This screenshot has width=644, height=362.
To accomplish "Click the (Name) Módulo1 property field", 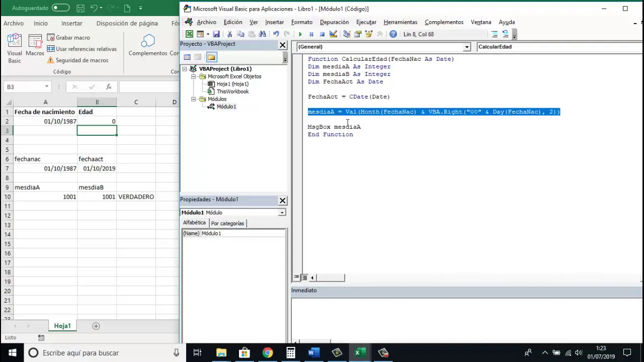I will click(x=243, y=233).
